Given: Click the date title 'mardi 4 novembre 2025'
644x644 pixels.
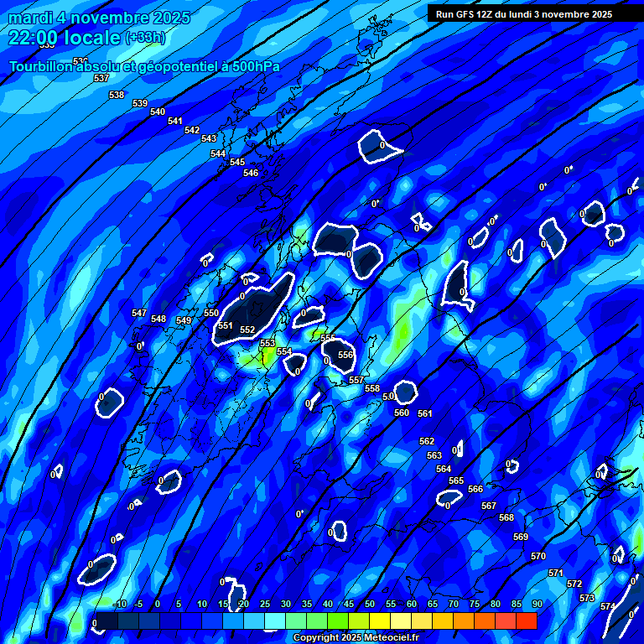Looking at the screenshot, I should pyautogui.click(x=100, y=18).
